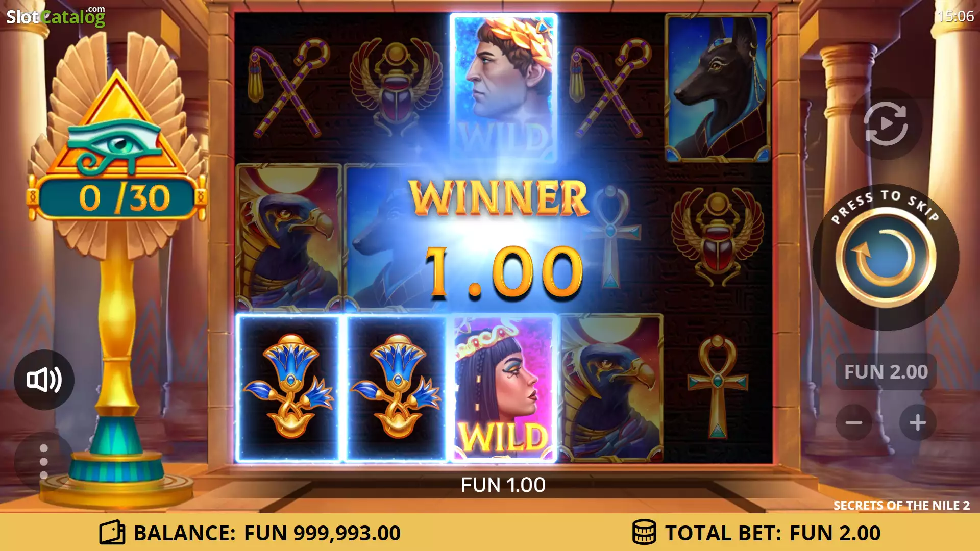Viewport: 980px width, 551px height.
Task: Click the first blue lotus symbol
Action: pyautogui.click(x=289, y=388)
